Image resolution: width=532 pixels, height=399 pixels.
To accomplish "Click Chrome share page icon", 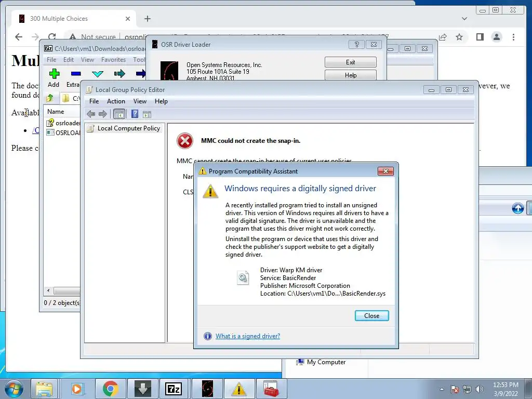I will click(443, 37).
